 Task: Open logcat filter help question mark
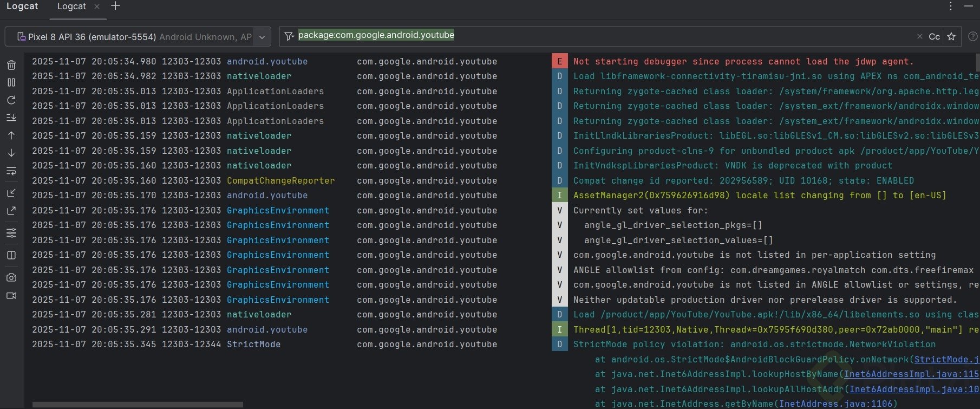point(972,37)
